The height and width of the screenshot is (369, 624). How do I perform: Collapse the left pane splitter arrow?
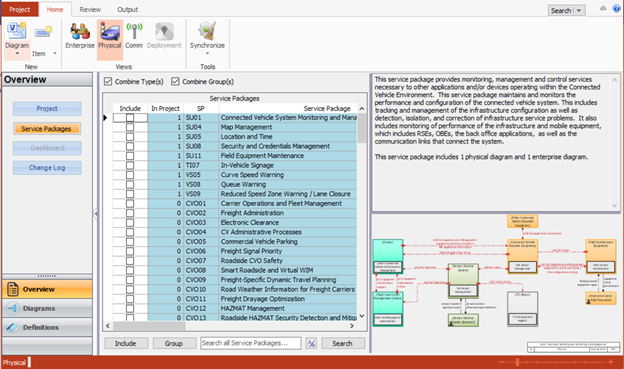[96, 214]
